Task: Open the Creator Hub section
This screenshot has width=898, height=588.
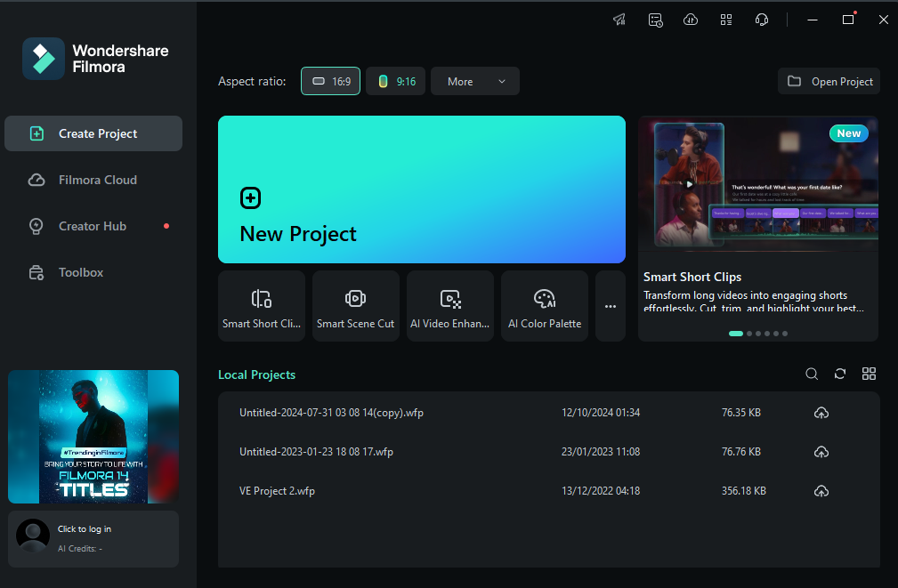Action: [93, 226]
